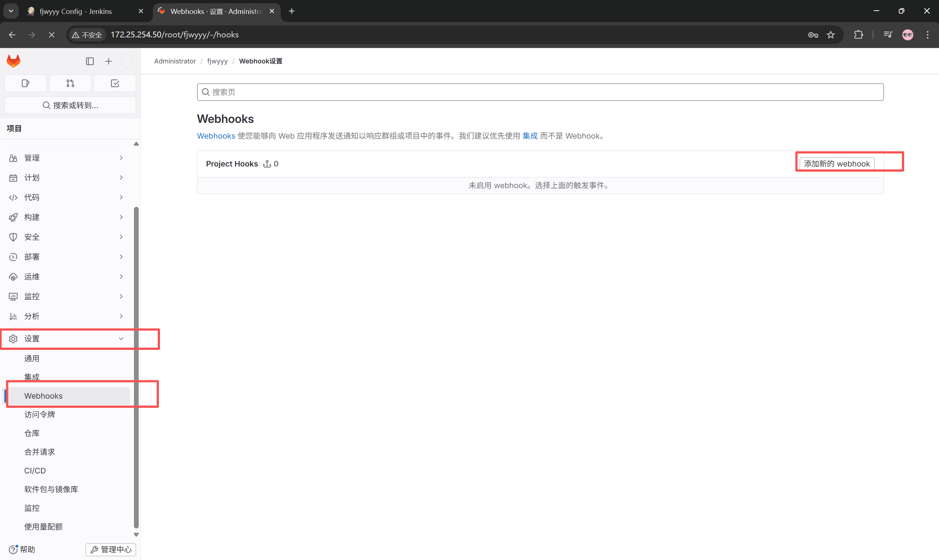Open the to-do list icon

(x=115, y=83)
